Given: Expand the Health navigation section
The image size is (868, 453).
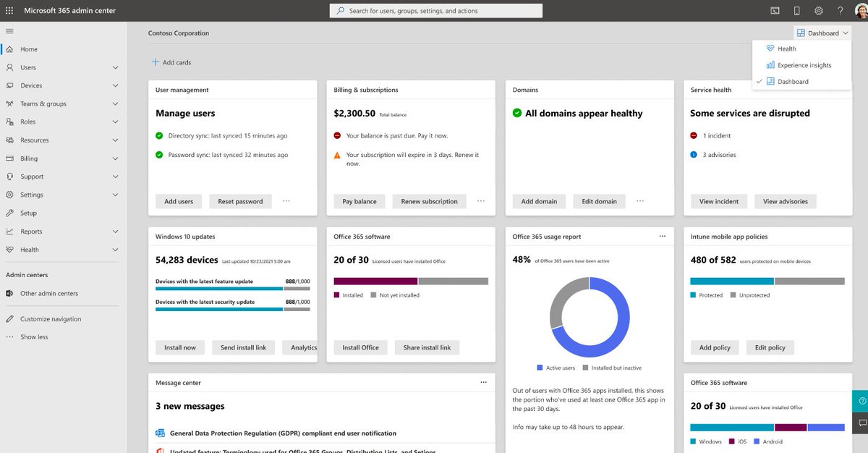Looking at the screenshot, I should coord(115,250).
